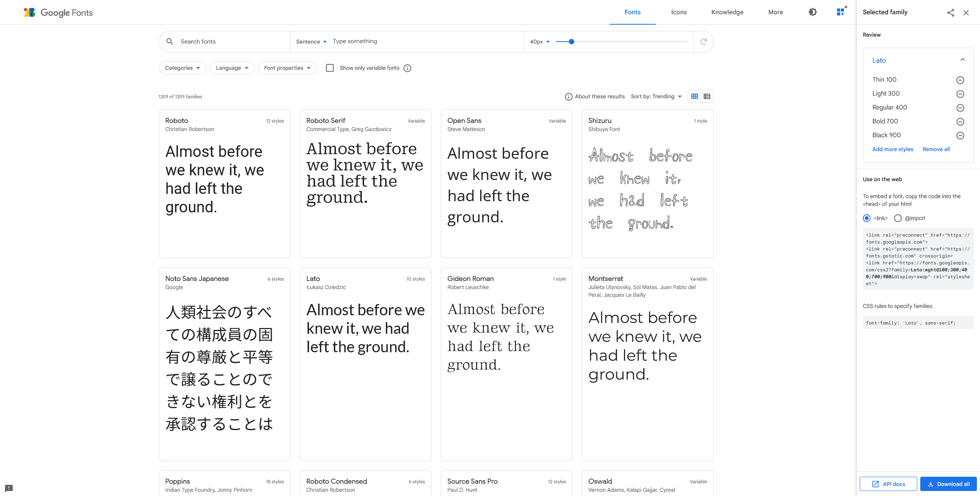Remove Thin 100 style
Viewport: 980px width, 496px height.
click(960, 80)
